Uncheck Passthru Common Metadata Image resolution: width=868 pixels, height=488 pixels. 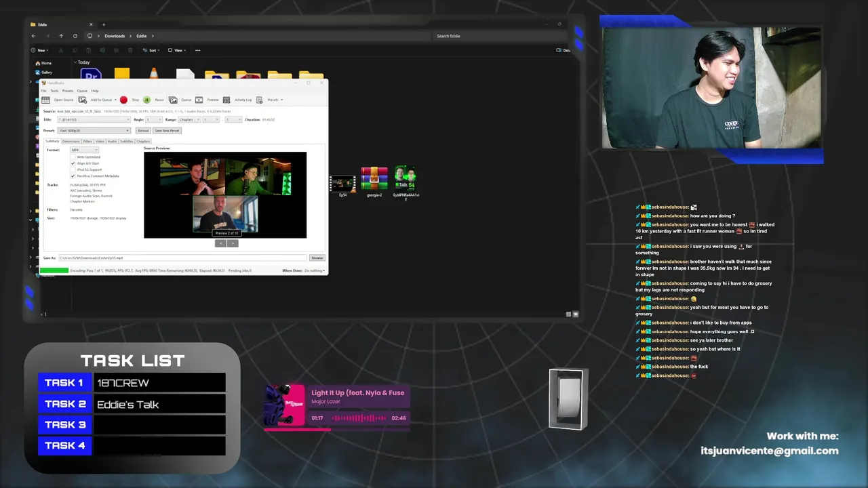[x=73, y=176]
